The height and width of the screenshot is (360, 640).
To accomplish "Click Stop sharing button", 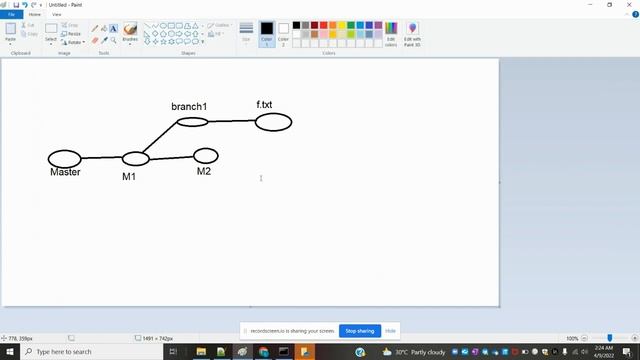I will point(360,331).
